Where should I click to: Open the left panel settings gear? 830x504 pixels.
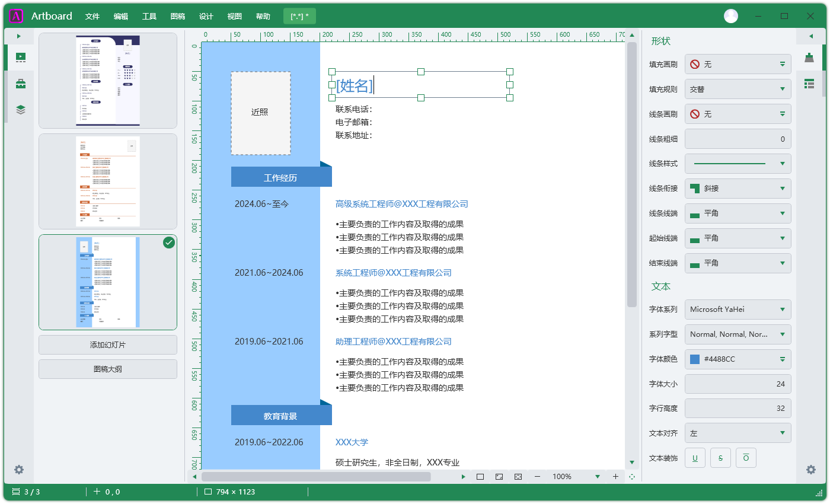[x=19, y=470]
